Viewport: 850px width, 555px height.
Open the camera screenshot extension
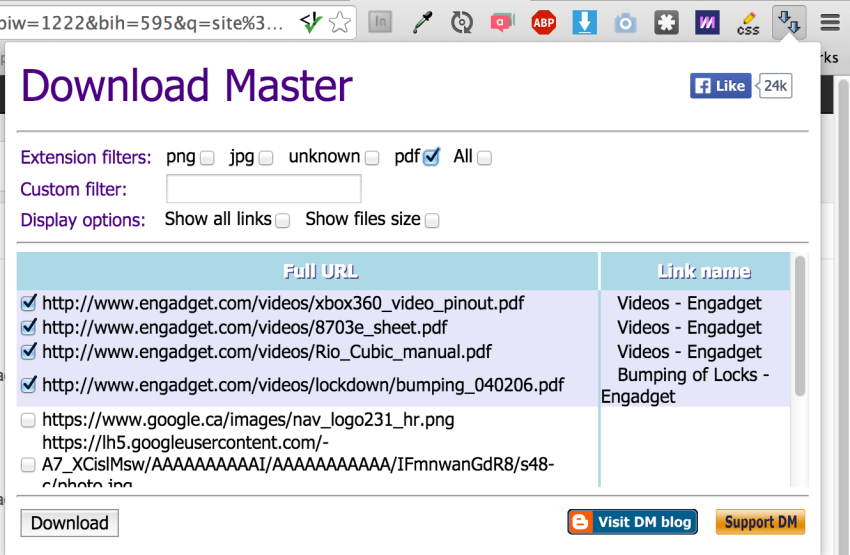tap(625, 23)
